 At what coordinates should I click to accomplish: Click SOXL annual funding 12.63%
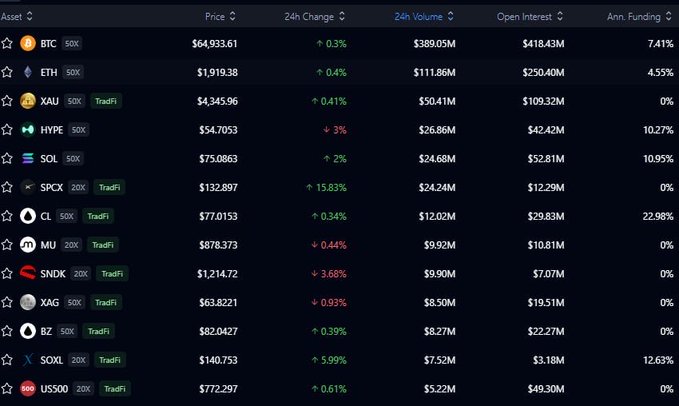click(x=658, y=360)
